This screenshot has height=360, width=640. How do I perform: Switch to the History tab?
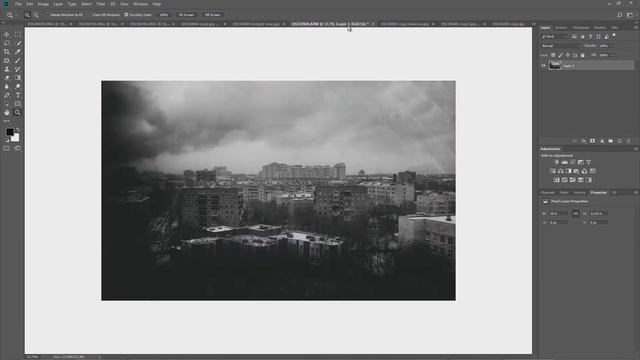pos(579,193)
